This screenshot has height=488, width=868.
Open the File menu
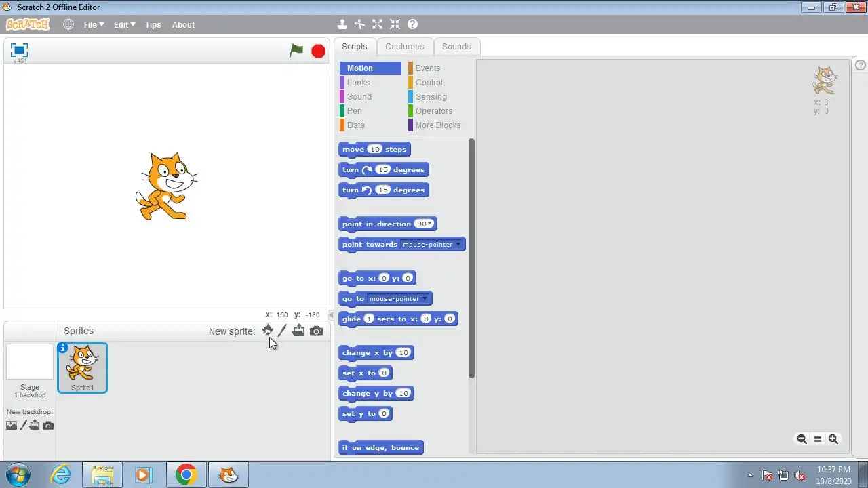pos(94,24)
